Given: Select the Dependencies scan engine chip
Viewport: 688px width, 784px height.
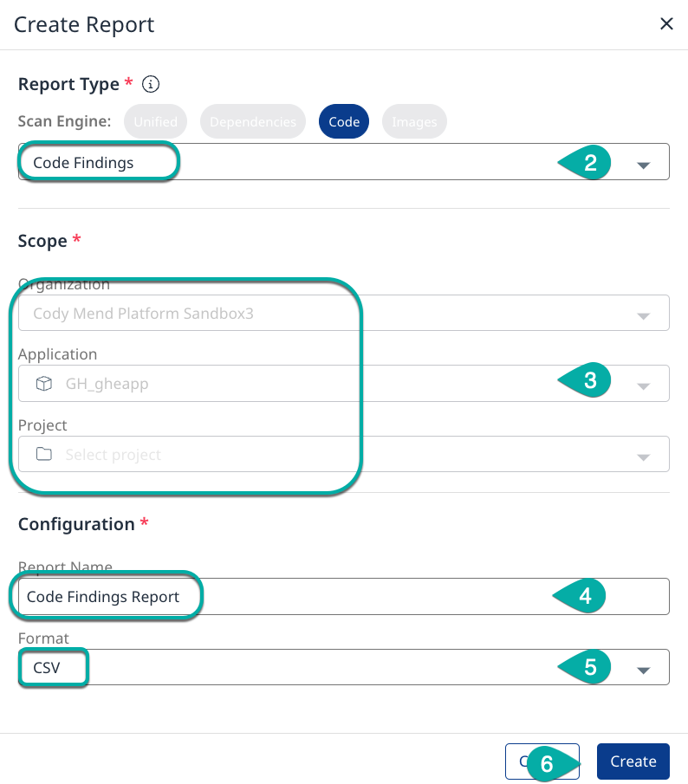Looking at the screenshot, I should pos(253,122).
